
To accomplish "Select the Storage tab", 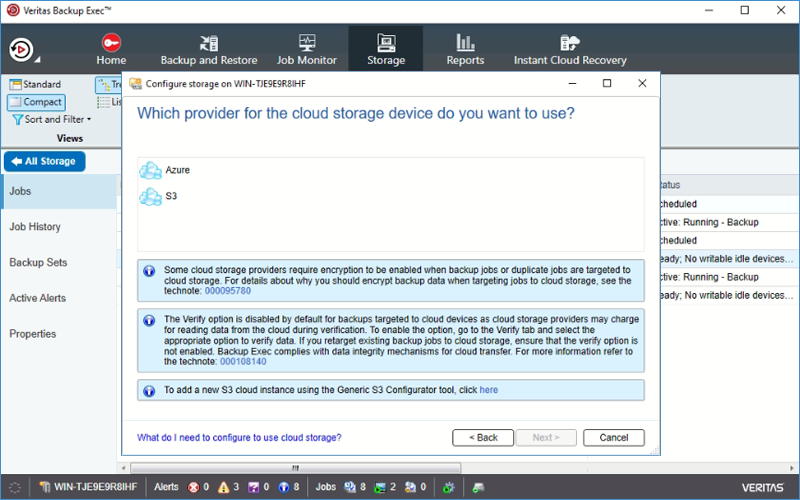I will point(386,49).
